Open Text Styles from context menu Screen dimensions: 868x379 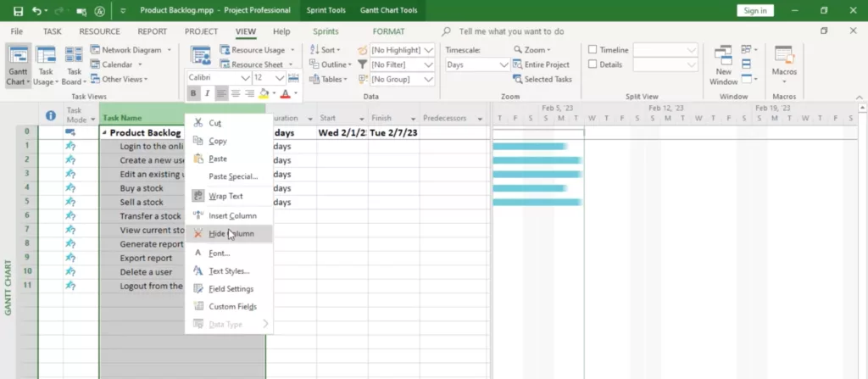pos(229,271)
